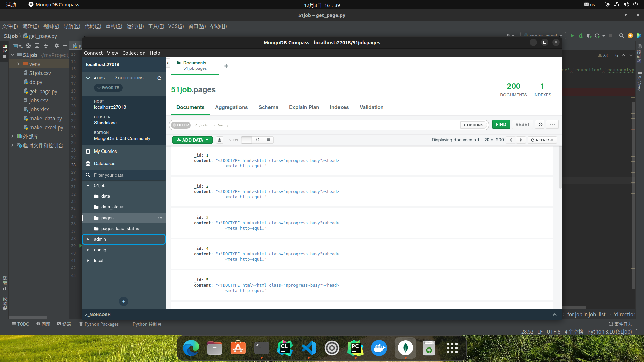This screenshot has width=644, height=362.
Task: Collapse the 51job database tree
Action: [x=88, y=186]
